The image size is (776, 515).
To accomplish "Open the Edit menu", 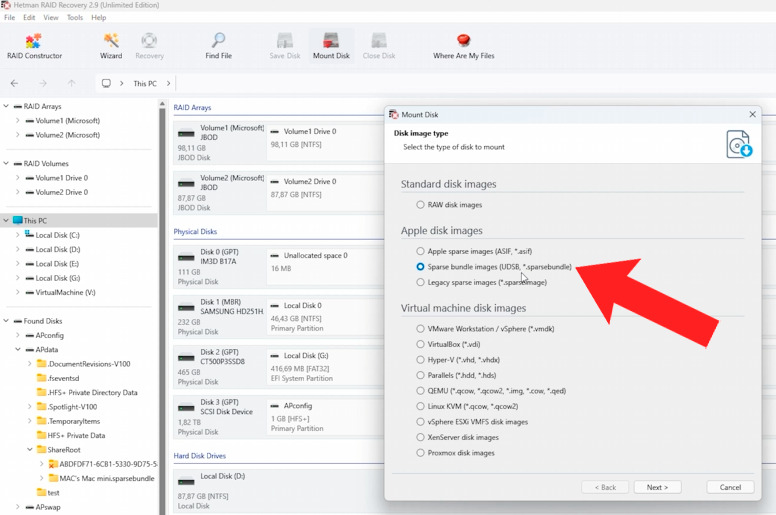I will [x=29, y=17].
